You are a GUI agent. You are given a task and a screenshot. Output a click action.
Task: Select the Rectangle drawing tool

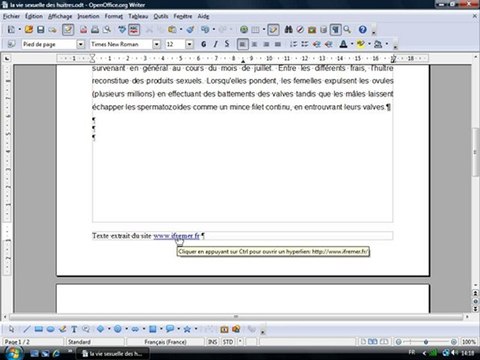[x=39, y=329]
